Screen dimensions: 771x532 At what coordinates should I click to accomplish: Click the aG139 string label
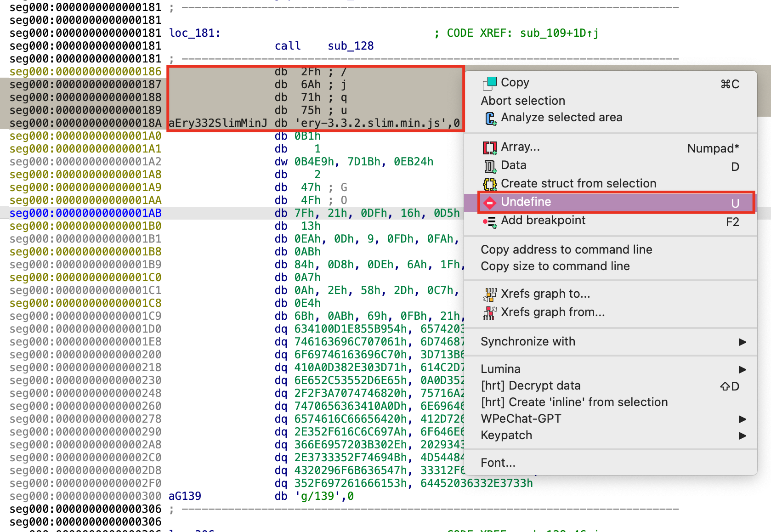185,496
